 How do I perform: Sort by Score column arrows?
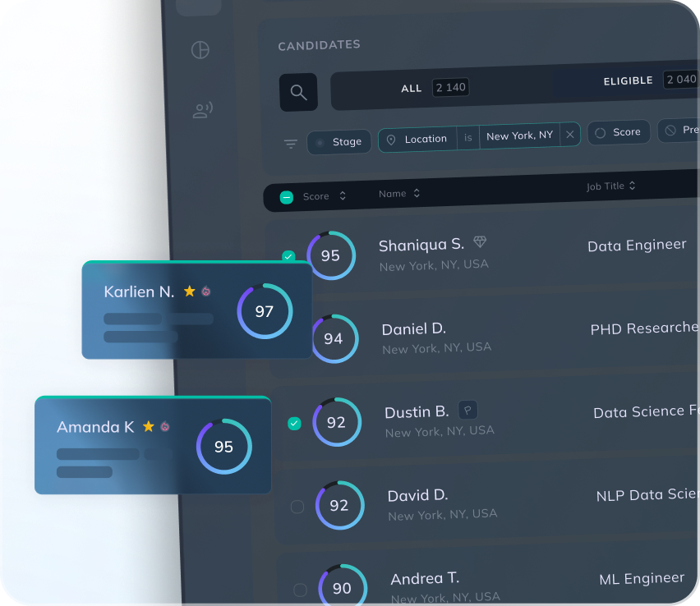coord(343,195)
